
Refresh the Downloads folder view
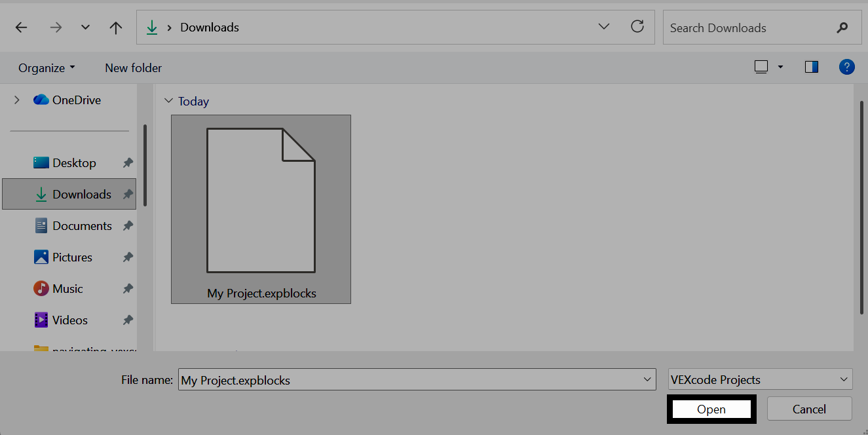point(637,27)
